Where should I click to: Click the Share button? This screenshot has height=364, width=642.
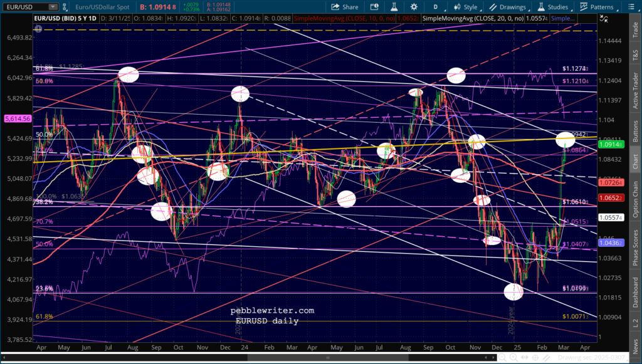coord(344,7)
